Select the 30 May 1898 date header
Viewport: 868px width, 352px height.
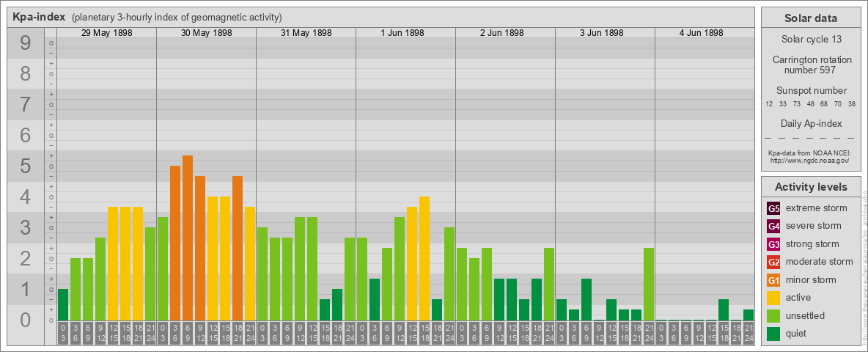point(207,33)
